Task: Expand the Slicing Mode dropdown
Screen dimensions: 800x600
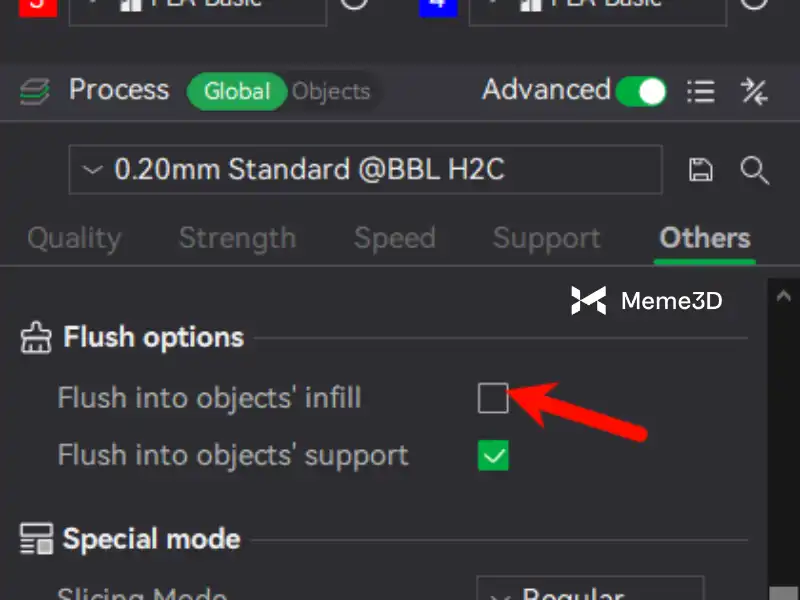Action: (590, 592)
